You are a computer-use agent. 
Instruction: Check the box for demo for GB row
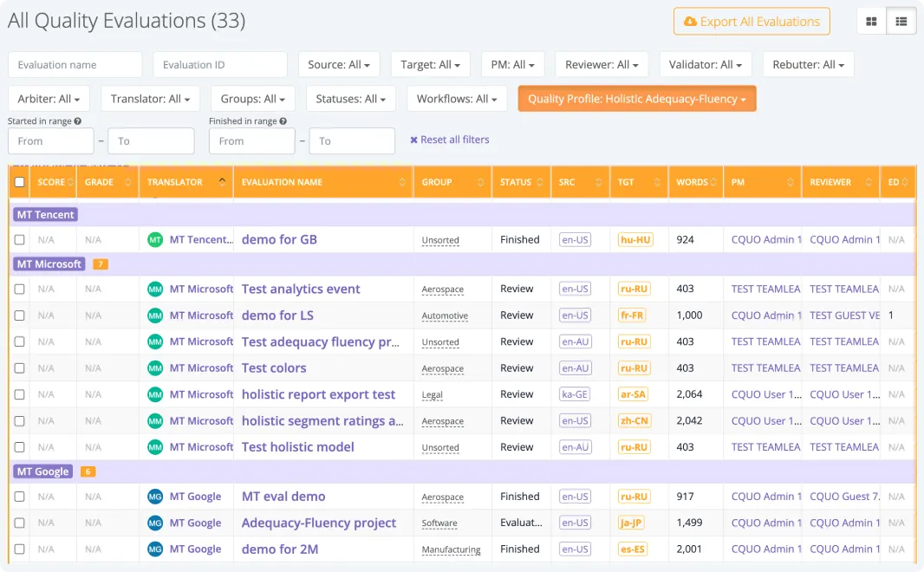point(19,240)
